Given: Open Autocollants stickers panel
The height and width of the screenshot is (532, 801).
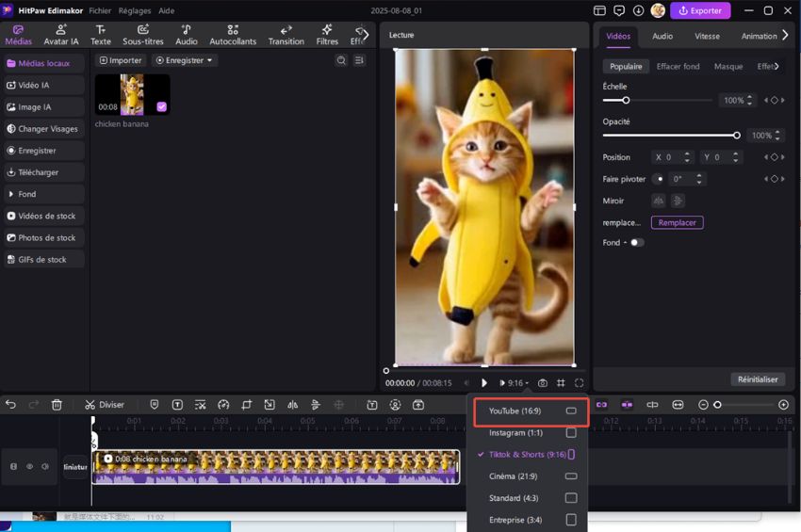Looking at the screenshot, I should click(x=233, y=35).
